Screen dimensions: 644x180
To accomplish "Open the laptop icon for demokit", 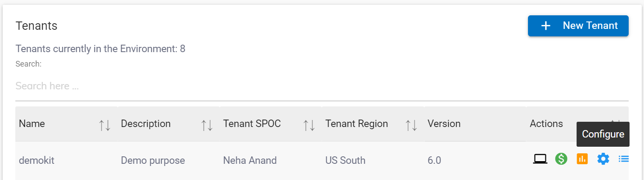I will coord(540,159).
